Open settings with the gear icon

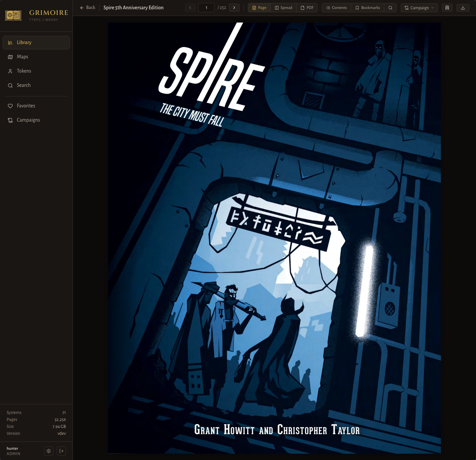tap(49, 451)
